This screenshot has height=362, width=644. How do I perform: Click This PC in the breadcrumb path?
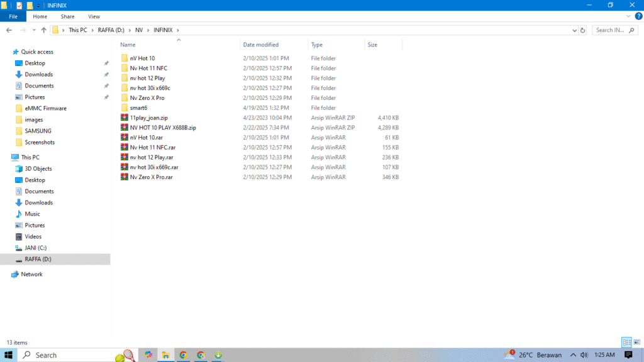coord(77,30)
